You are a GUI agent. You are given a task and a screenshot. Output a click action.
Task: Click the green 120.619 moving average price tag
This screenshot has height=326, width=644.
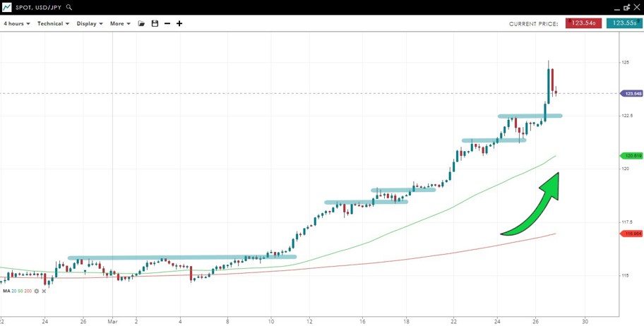632,155
